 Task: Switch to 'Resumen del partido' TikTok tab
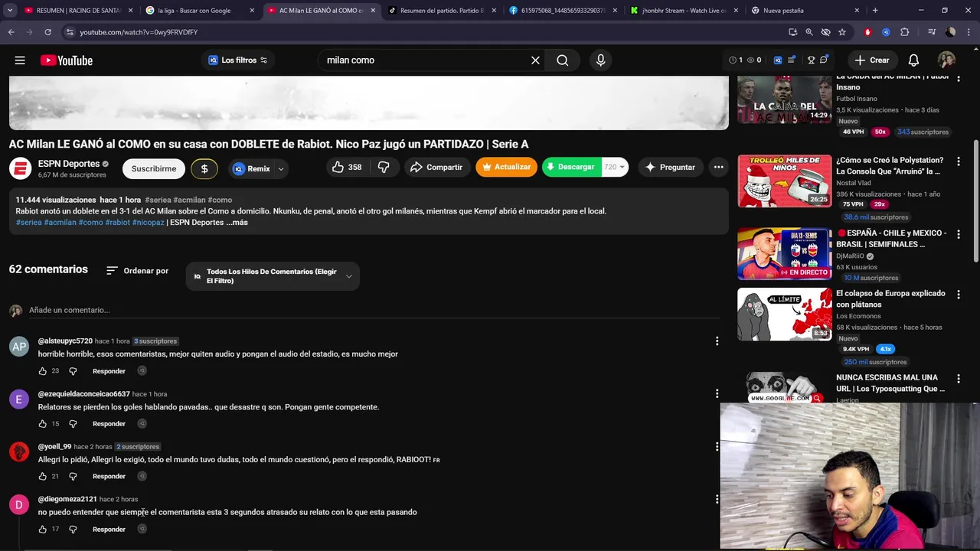443,11
